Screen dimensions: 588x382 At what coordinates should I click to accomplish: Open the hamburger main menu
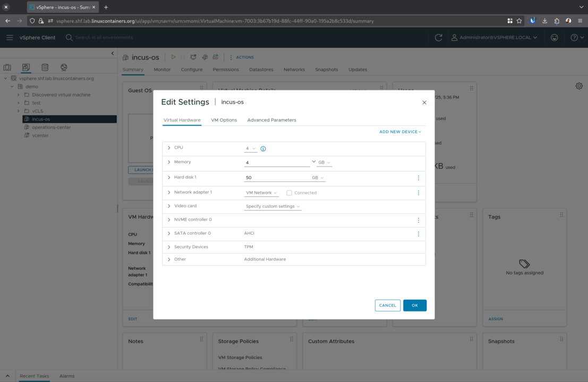coord(10,38)
